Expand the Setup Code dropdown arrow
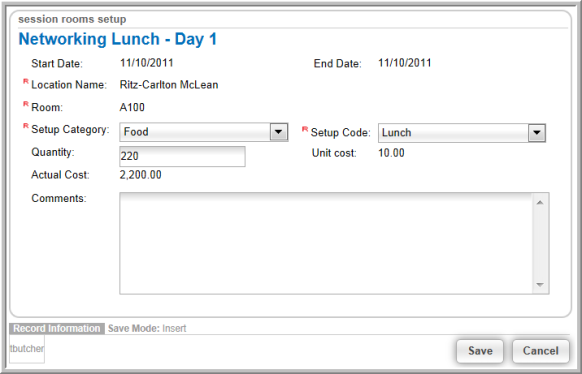 click(x=536, y=133)
